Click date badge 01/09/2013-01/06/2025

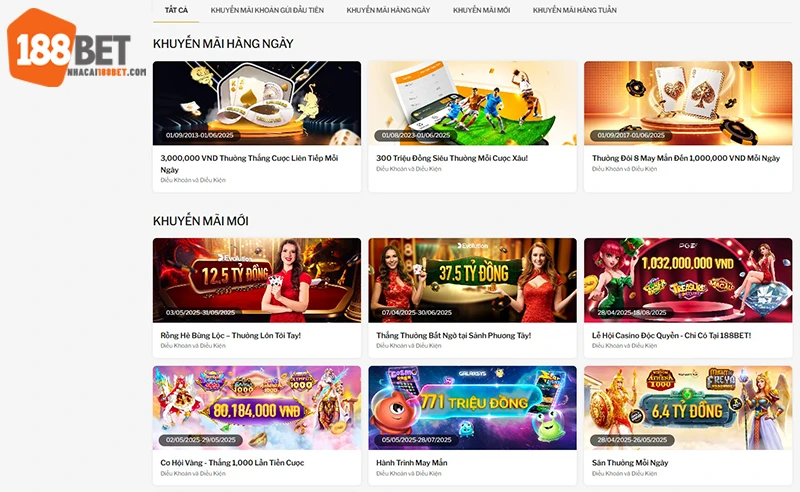coord(199,135)
